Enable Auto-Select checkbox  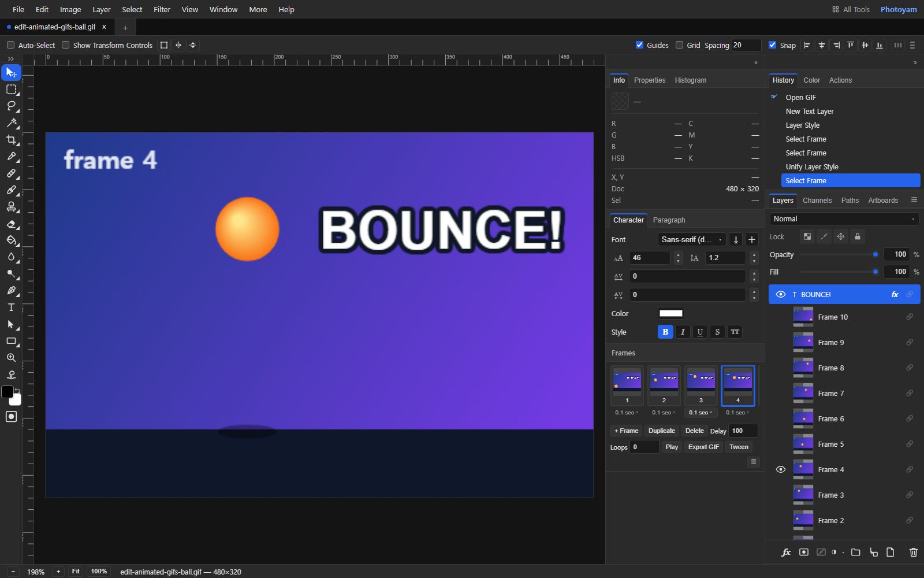coord(10,45)
